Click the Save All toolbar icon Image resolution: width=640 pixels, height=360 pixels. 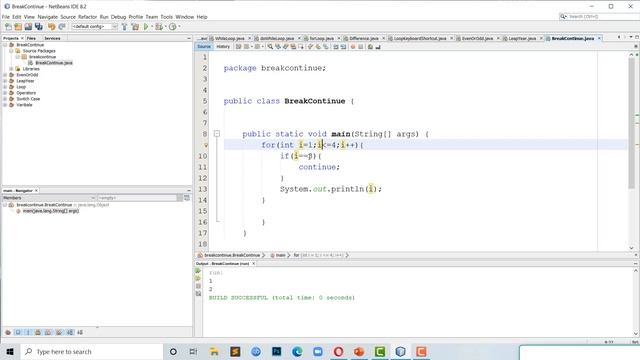coord(39,27)
